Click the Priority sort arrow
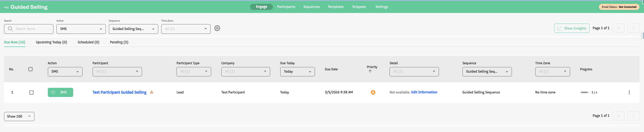The image size is (644, 132). (x=370, y=71)
